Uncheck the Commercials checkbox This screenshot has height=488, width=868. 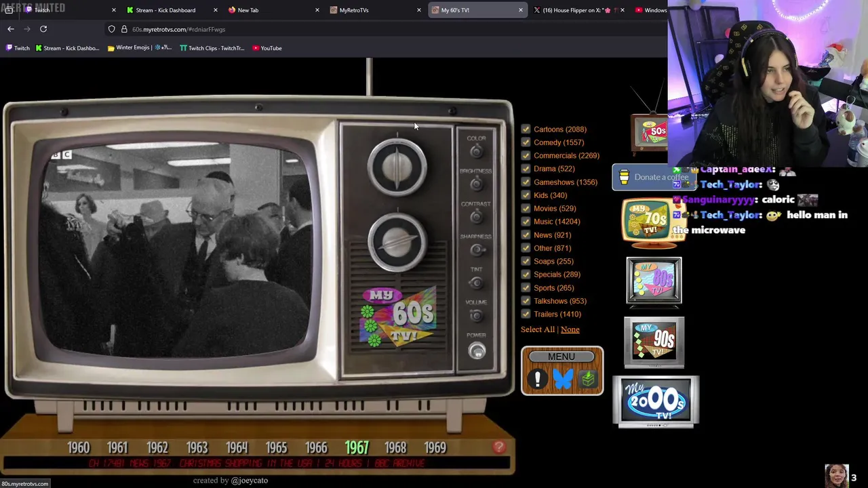[x=526, y=155]
